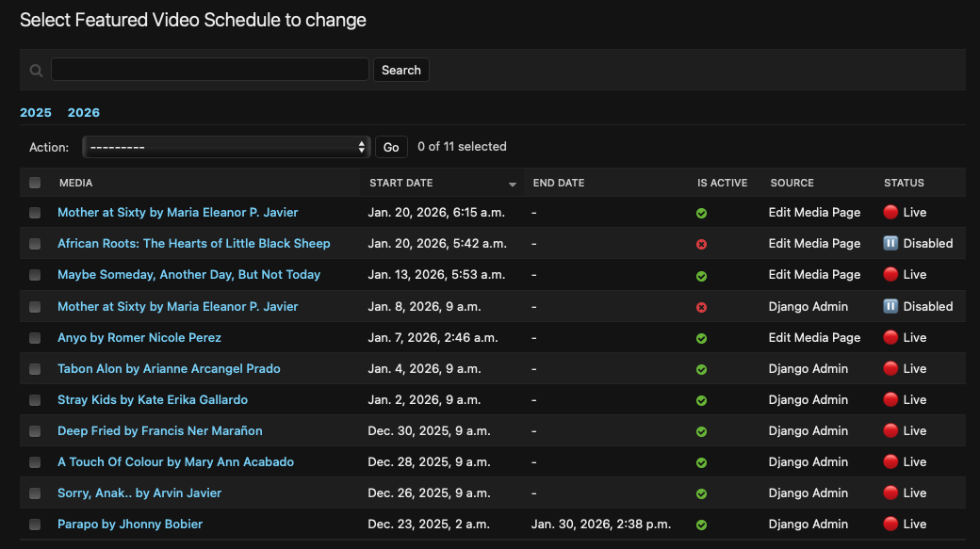
Task: Click Live status dot for Tabon Alon row
Action: tap(890, 368)
